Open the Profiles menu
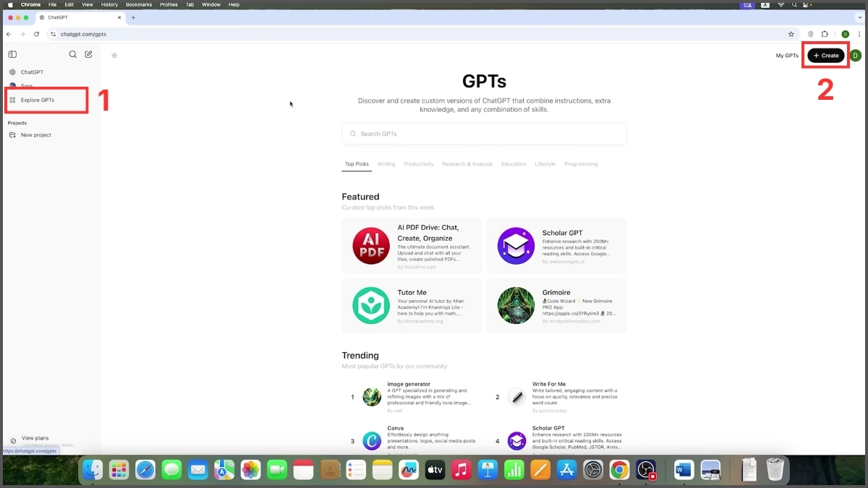Screen dimensions: 868x488 point(169,4)
